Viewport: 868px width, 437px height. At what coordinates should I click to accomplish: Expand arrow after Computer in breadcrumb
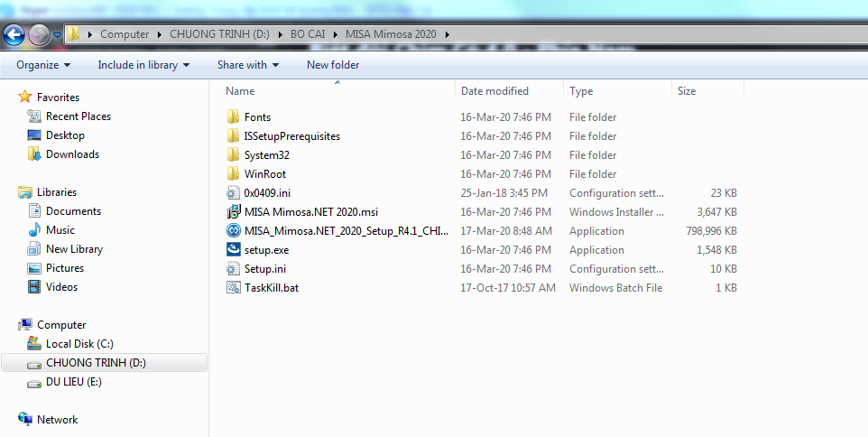160,34
